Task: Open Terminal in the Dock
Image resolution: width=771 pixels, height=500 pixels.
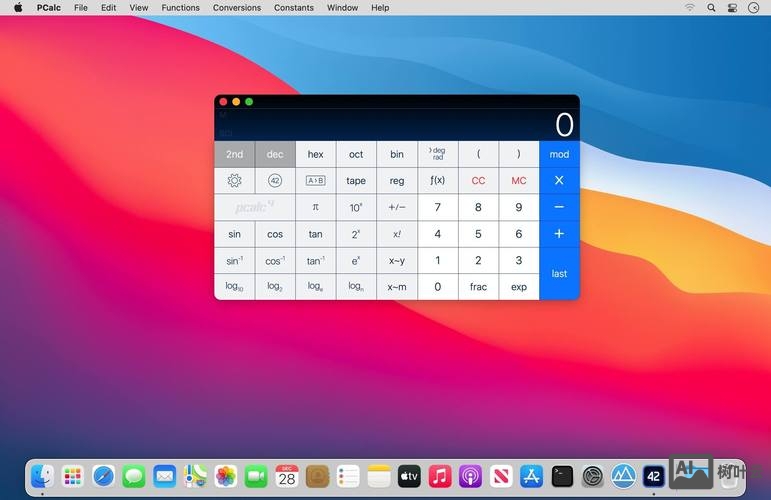Action: [x=562, y=476]
